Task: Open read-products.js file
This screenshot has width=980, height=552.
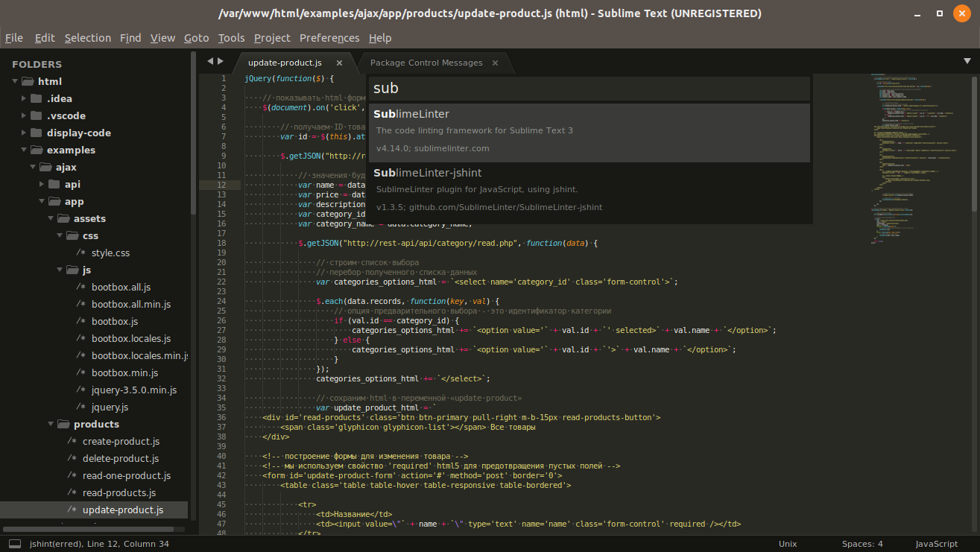Action: click(x=119, y=492)
